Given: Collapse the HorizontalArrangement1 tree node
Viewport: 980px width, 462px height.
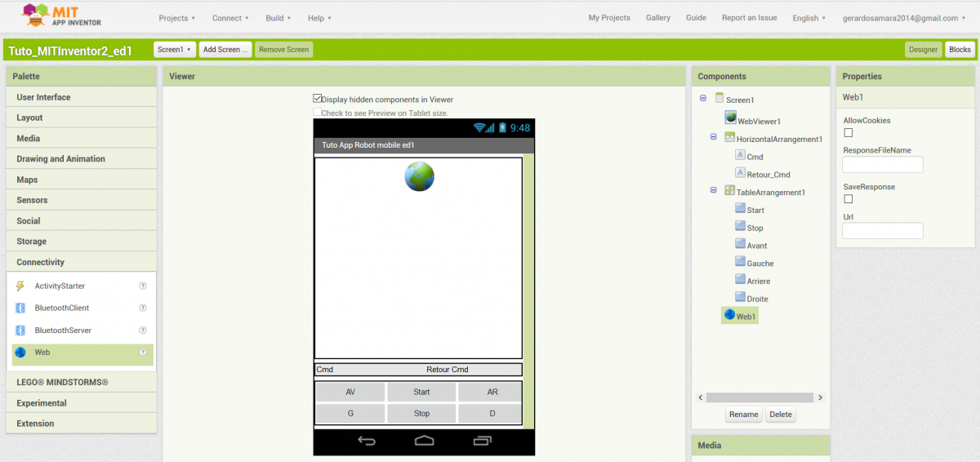Looking at the screenshot, I should point(714,137).
